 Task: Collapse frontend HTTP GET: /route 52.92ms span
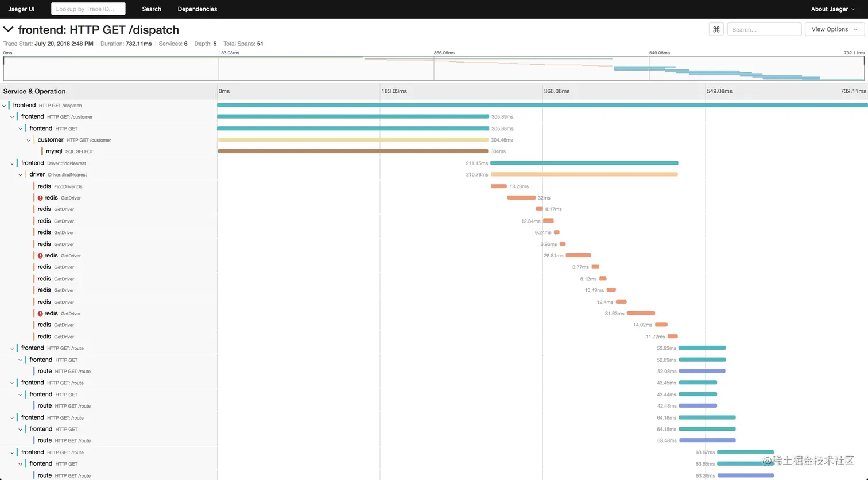coord(12,348)
